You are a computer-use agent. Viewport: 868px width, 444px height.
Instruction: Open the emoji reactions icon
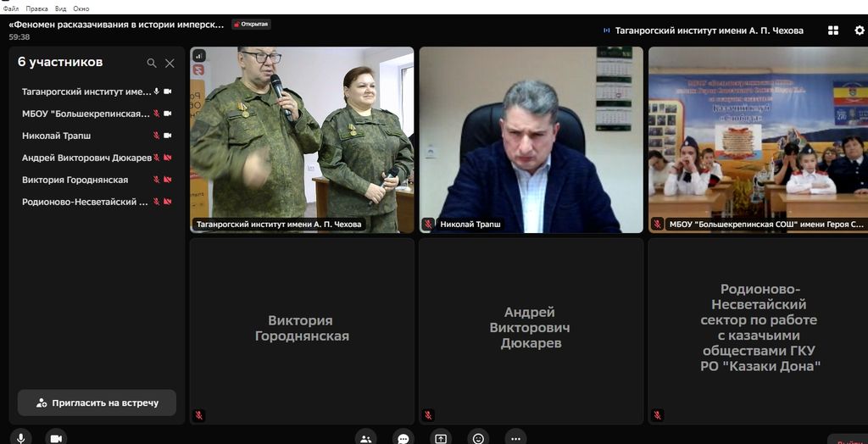coord(478,437)
